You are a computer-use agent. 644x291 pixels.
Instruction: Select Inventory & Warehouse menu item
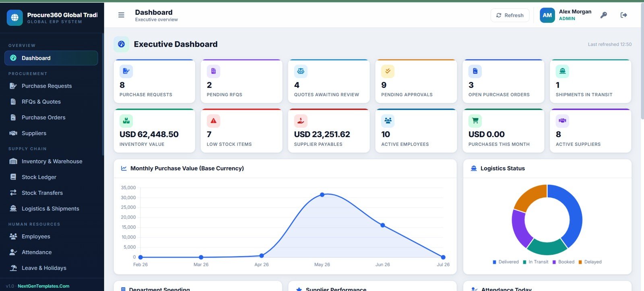[x=51, y=161]
